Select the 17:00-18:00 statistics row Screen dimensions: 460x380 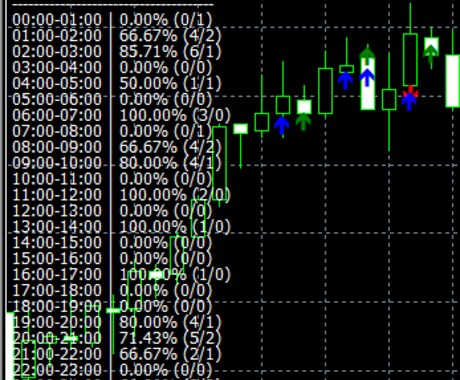coord(112,290)
